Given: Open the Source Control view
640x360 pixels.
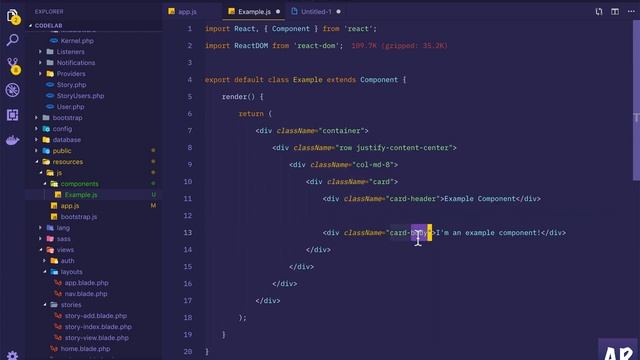Looking at the screenshot, I should 13,65.
